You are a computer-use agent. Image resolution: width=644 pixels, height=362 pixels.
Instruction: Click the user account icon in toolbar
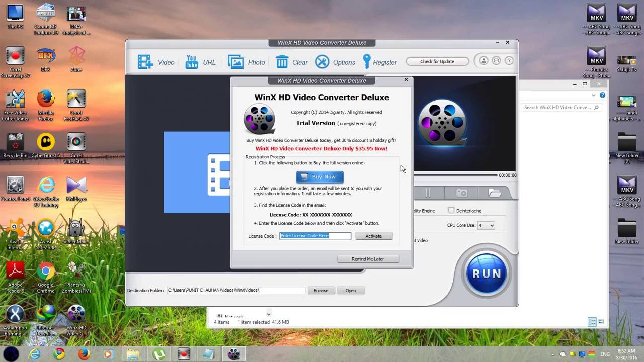(x=484, y=61)
